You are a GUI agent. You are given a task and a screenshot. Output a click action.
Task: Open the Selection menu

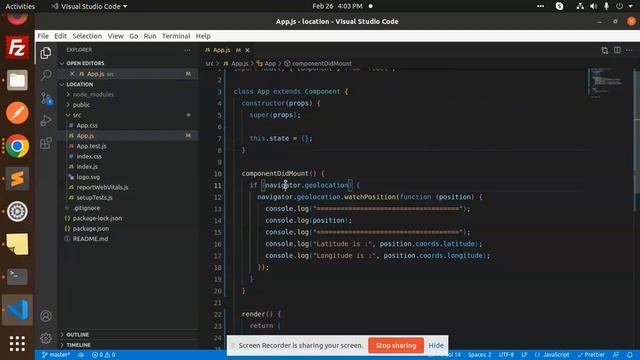87,36
